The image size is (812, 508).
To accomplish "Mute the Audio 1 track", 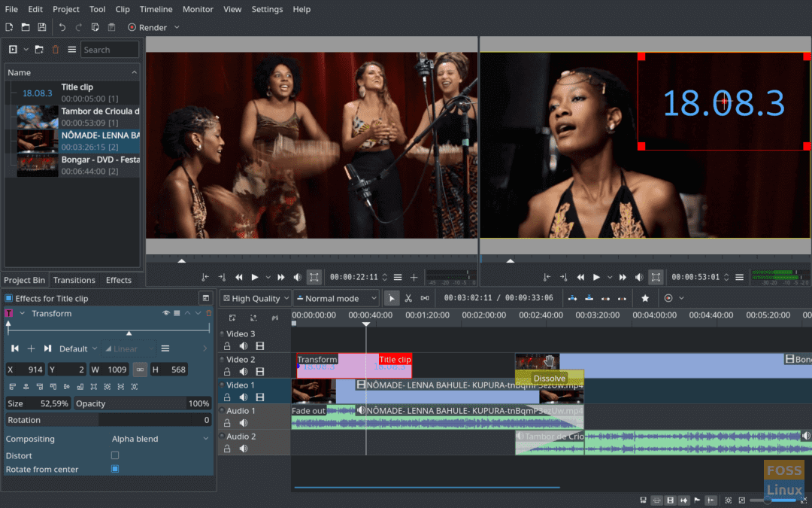I will point(244,423).
